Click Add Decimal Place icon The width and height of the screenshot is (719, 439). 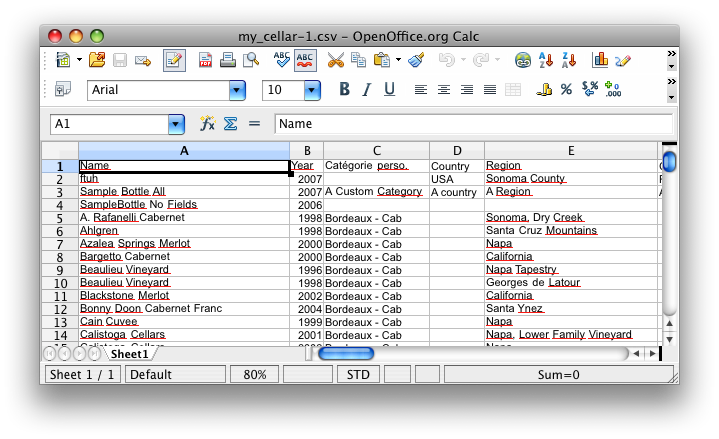(613, 89)
